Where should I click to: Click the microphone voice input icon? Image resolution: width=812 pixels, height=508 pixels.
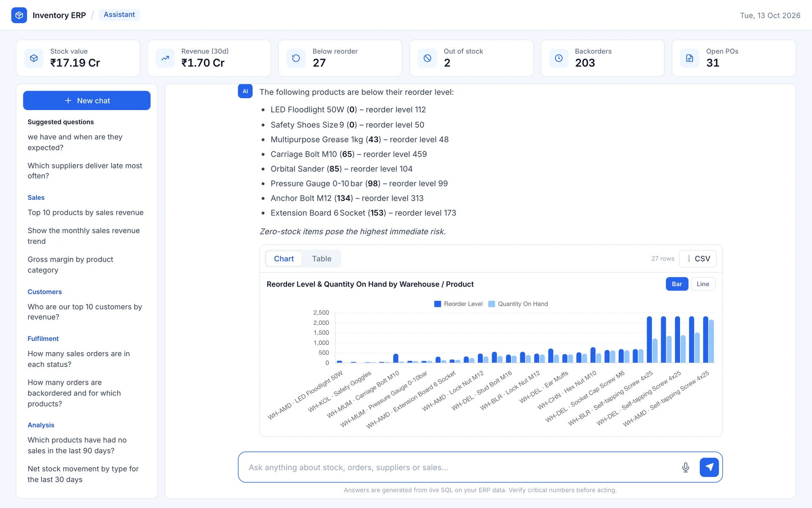686,467
